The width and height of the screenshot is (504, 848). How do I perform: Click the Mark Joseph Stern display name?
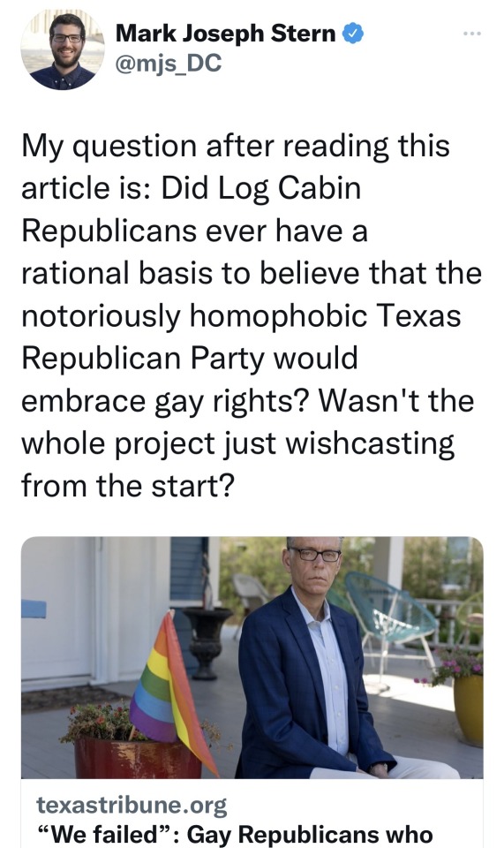click(225, 34)
